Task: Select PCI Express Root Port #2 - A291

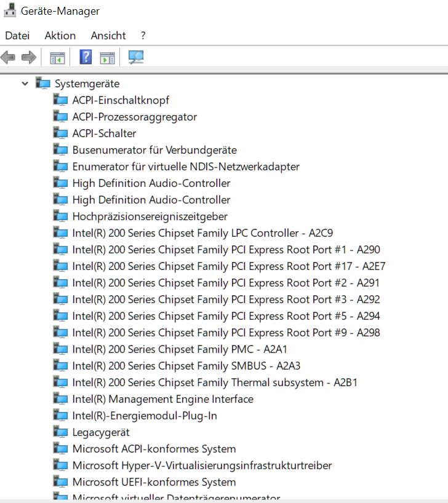Action: tap(226, 283)
